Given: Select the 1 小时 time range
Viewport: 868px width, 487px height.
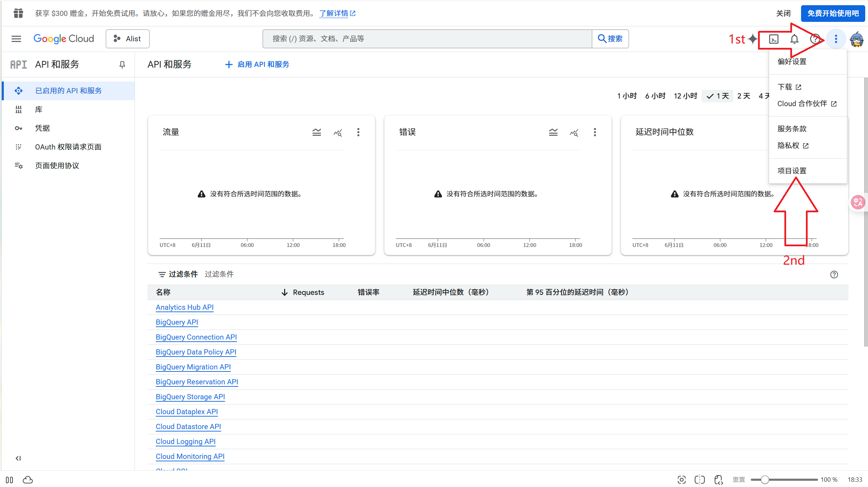Looking at the screenshot, I should [627, 96].
